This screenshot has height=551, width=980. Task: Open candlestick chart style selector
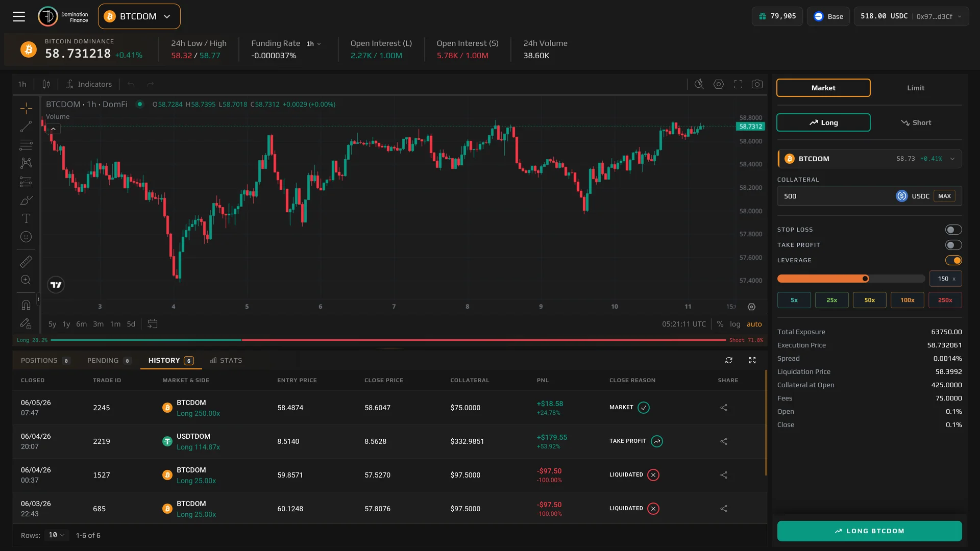(46, 84)
